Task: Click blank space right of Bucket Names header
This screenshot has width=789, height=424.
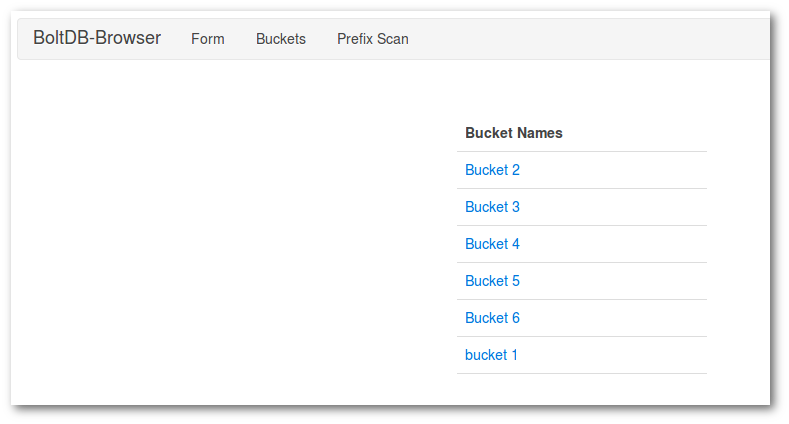Action: pos(640,133)
